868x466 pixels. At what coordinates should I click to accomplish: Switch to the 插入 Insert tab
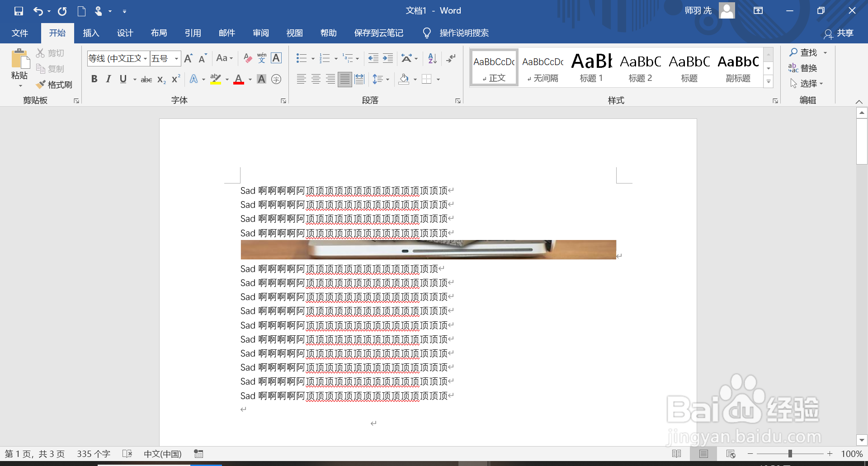pyautogui.click(x=91, y=33)
